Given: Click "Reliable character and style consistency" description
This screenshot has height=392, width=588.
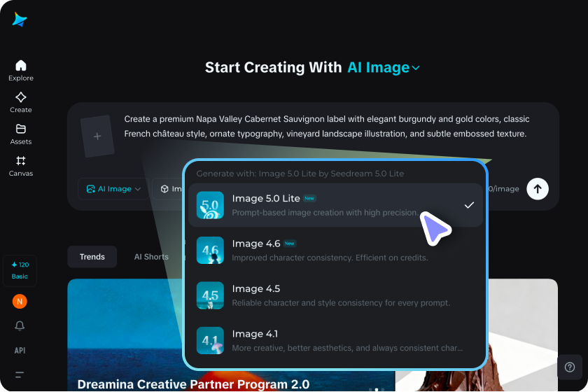Looking at the screenshot, I should pyautogui.click(x=341, y=303).
